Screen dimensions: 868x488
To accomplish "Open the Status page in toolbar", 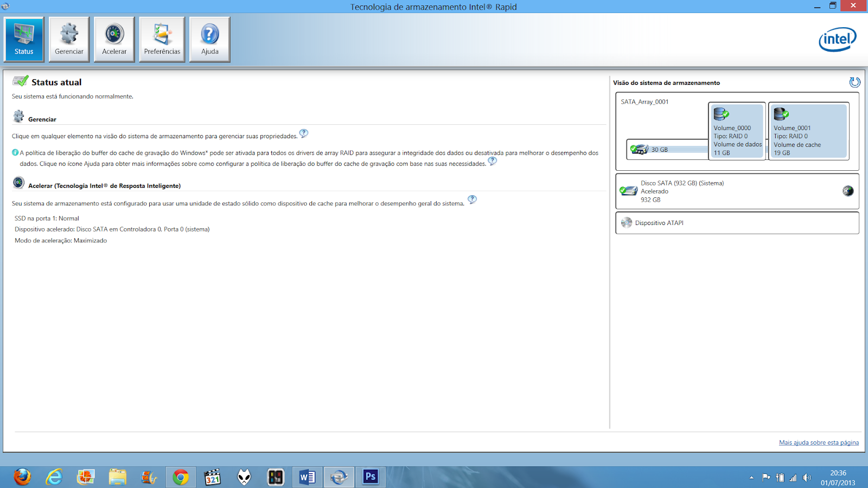I will click(x=24, y=40).
